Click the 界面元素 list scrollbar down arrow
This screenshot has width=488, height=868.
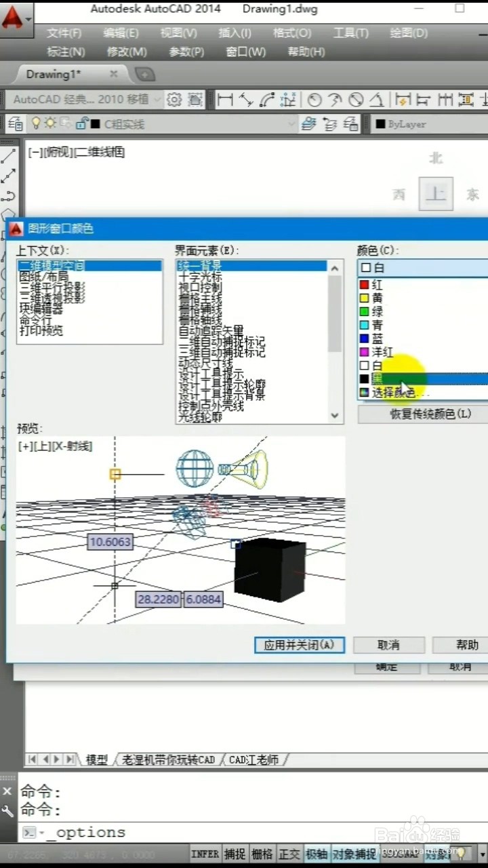pyautogui.click(x=334, y=416)
